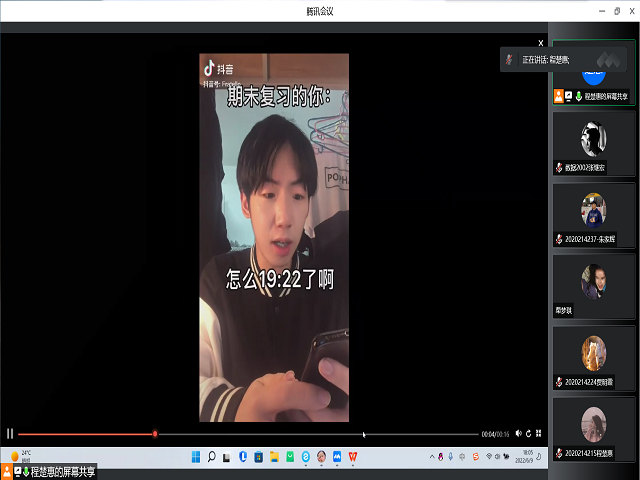The width and height of the screenshot is (640, 480).
Task: Click the Tencent Meeting logo in speaking banner
Action: coord(609,60)
